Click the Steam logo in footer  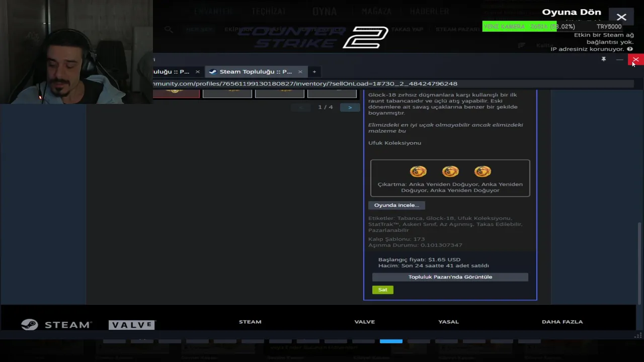tap(56, 325)
